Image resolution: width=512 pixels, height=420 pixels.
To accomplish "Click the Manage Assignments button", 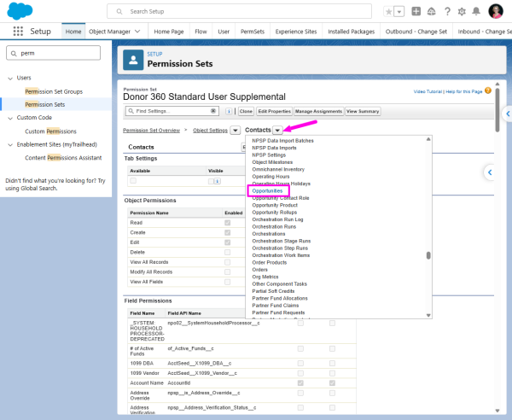I will coord(318,111).
